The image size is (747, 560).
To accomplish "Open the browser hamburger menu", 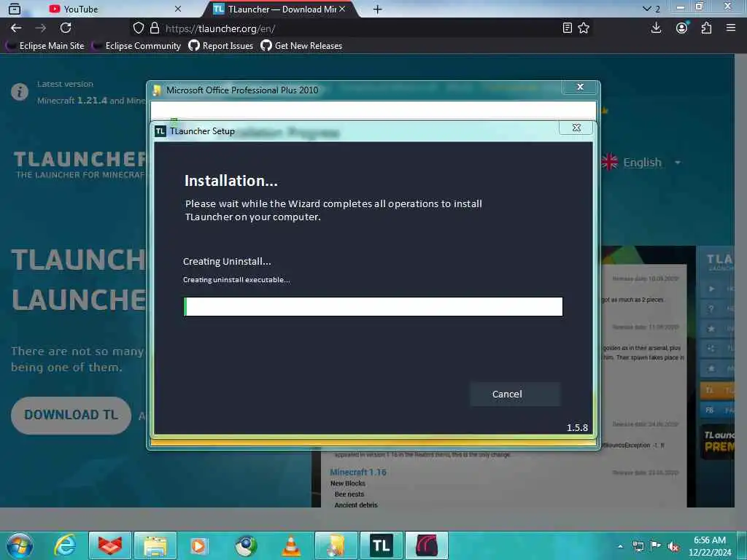I will point(731,28).
